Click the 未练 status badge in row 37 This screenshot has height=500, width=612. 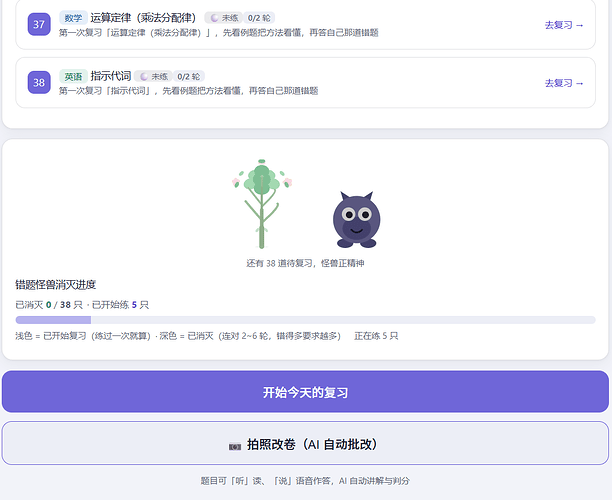pos(224,18)
